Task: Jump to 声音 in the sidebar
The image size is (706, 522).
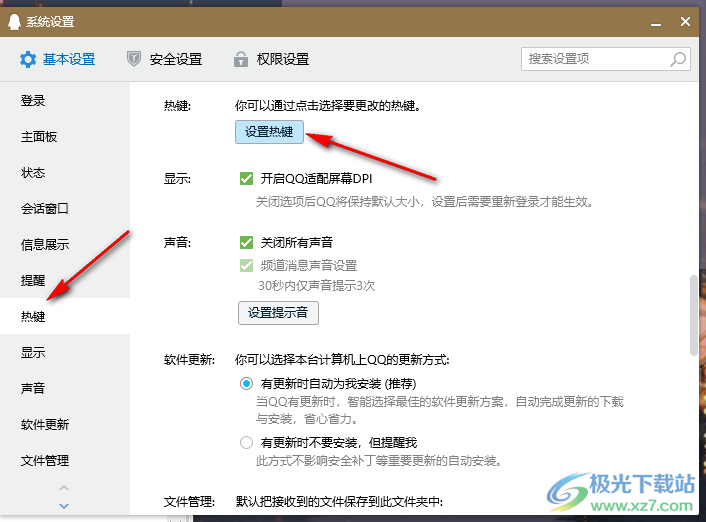Action: tap(65, 388)
